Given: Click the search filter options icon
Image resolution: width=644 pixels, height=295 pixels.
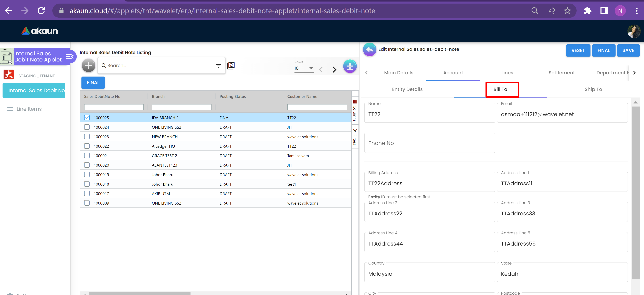Looking at the screenshot, I should click(x=218, y=66).
